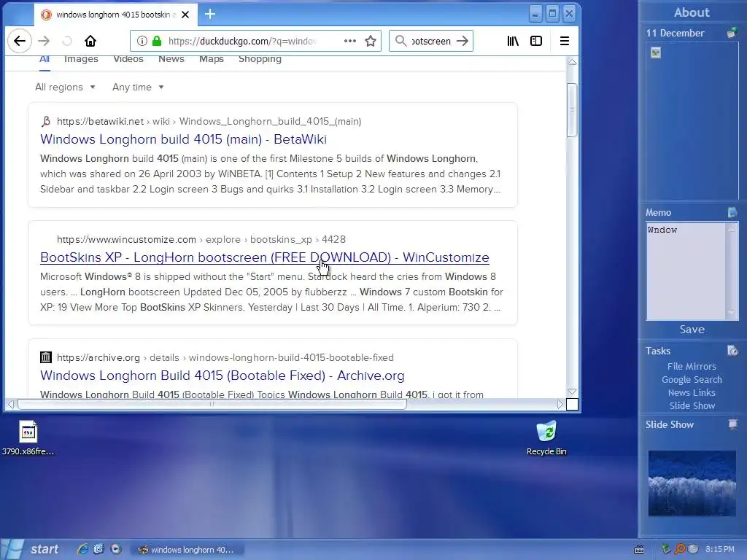Click the browser forward arrow
747x560 pixels.
click(x=44, y=41)
